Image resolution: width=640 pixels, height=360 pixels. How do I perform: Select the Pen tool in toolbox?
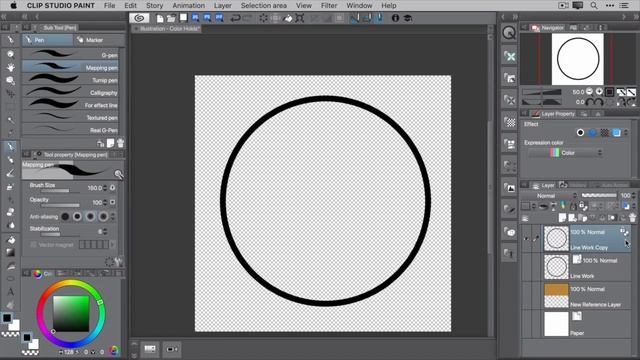pos(10,147)
